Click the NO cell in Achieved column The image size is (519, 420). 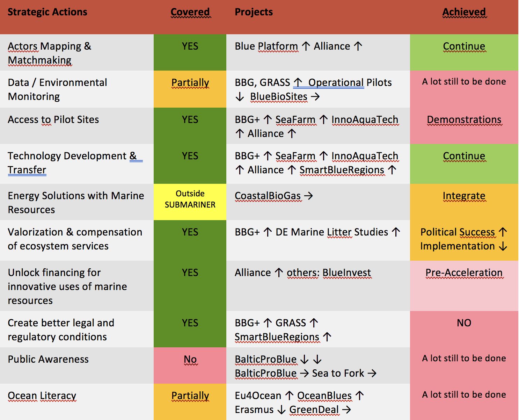tap(464, 323)
